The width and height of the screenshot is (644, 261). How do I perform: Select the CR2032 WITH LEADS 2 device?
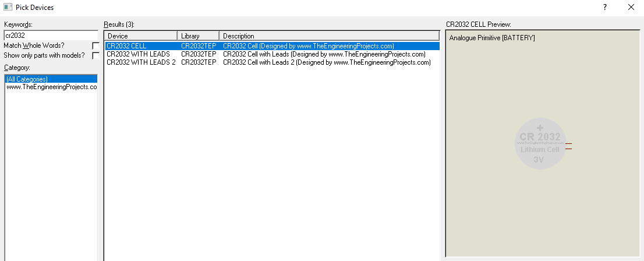[141, 62]
